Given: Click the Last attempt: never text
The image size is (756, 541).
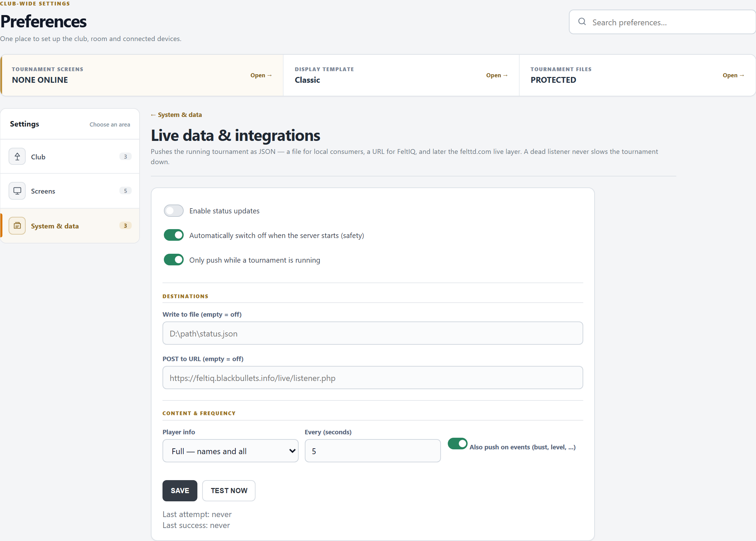Looking at the screenshot, I should click(x=197, y=514).
